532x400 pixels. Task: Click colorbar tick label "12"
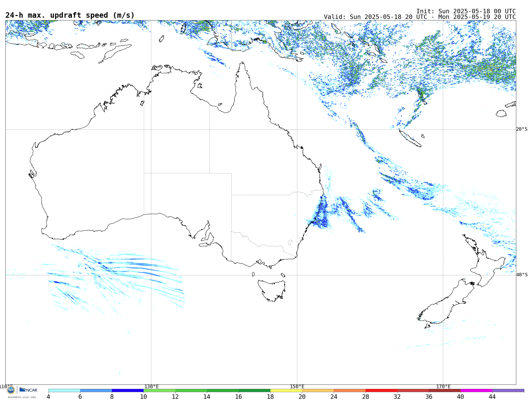pos(175,397)
